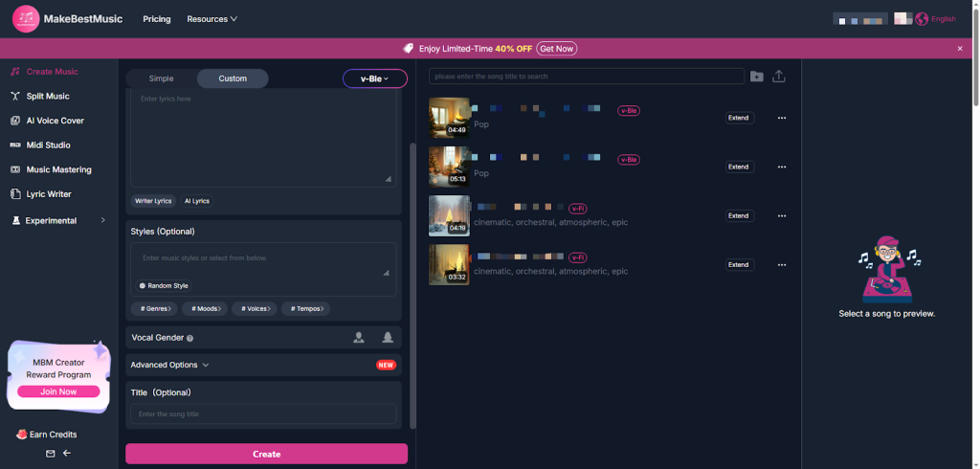Click the song title search field
Screen dimensions: 980x469
tap(586, 77)
